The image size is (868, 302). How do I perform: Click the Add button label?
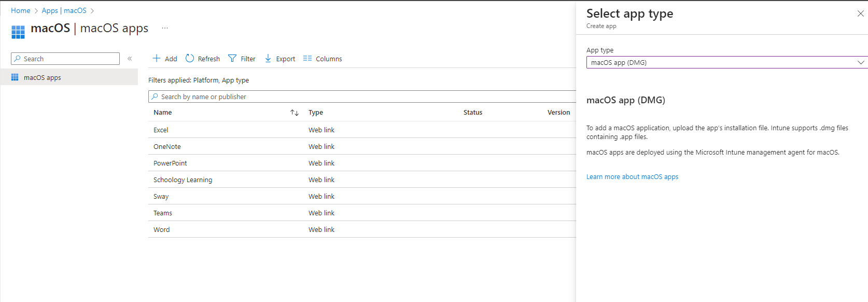click(x=171, y=59)
